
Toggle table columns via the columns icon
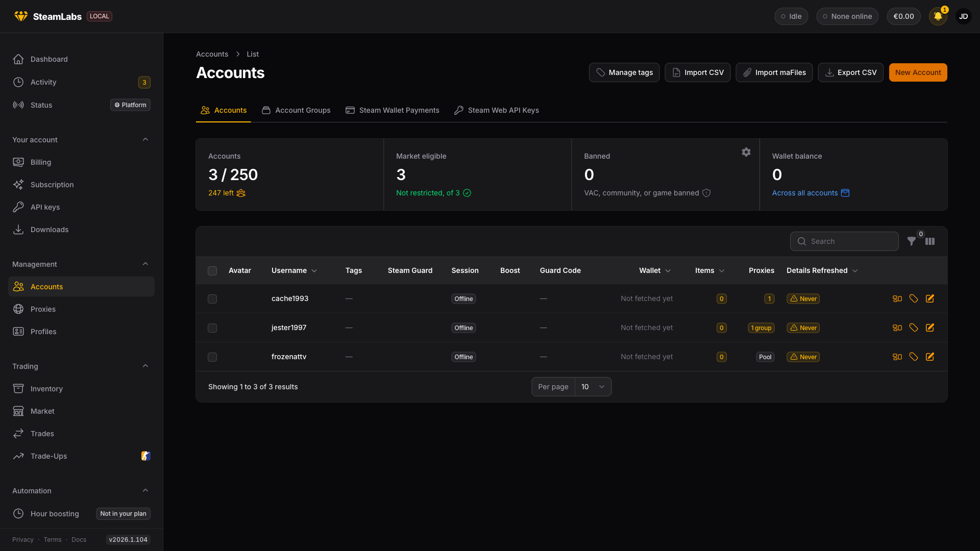point(930,241)
